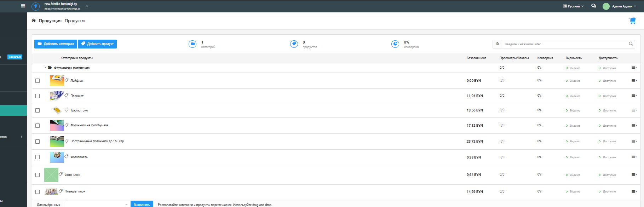Click the tag icon beside Трюмо трио

(67, 110)
